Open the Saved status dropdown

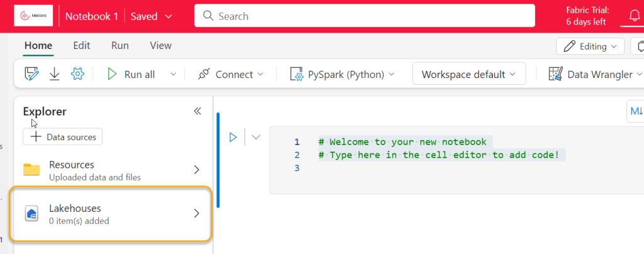[151, 16]
